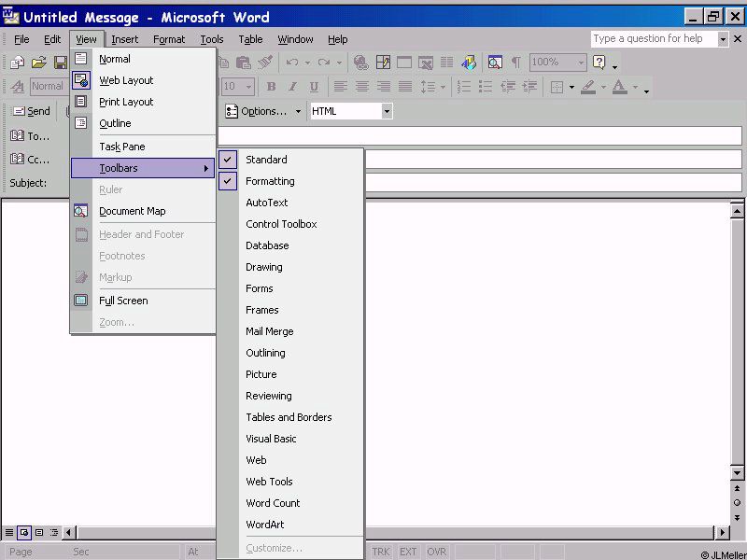The height and width of the screenshot is (560, 747).
Task: Click the Open folder icon in toolbar
Action: coord(38,63)
